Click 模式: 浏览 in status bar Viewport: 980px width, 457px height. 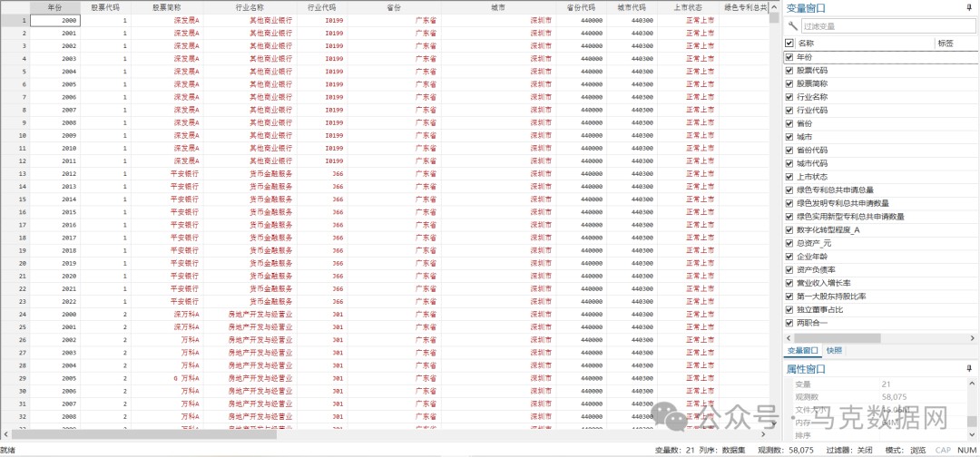tap(906, 450)
